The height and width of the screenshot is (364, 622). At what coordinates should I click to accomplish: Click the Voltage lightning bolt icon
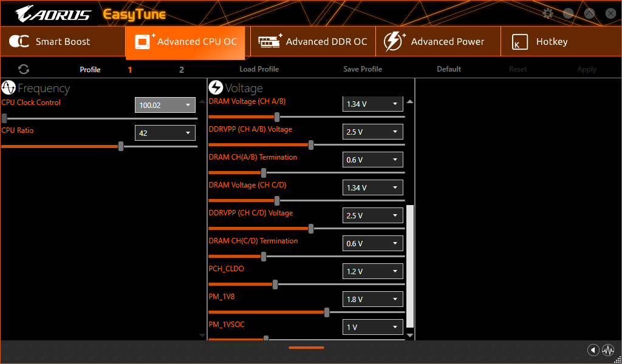pyautogui.click(x=216, y=87)
